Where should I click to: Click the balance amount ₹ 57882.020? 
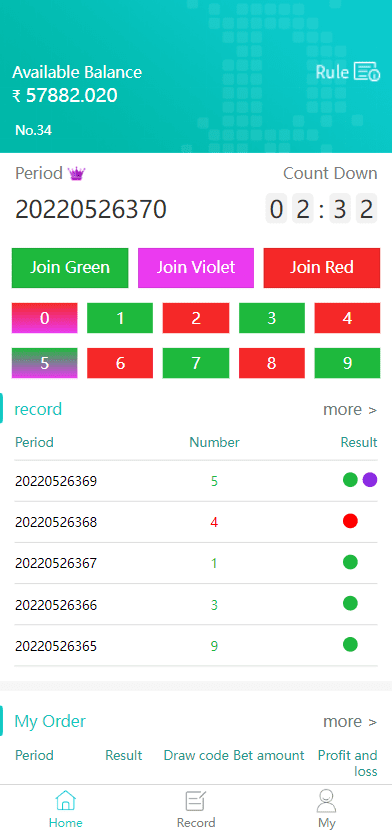pos(65,95)
